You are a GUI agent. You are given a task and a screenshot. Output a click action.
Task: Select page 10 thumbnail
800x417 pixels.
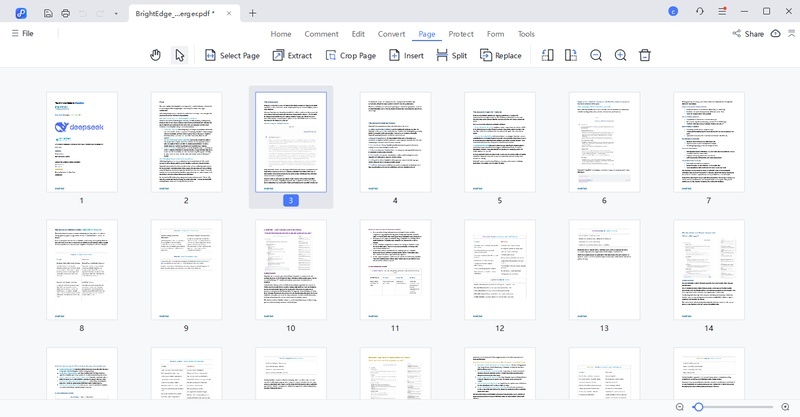point(291,269)
